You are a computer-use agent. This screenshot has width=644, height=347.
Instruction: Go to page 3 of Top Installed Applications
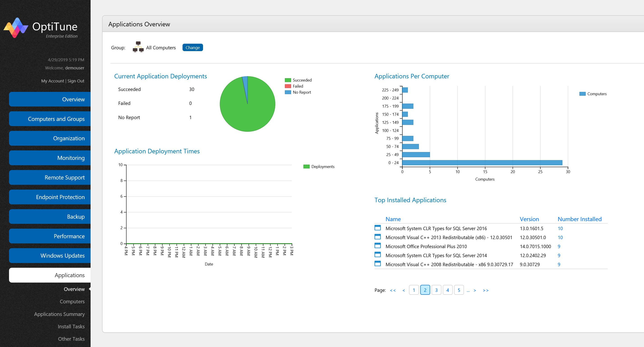tap(436, 290)
